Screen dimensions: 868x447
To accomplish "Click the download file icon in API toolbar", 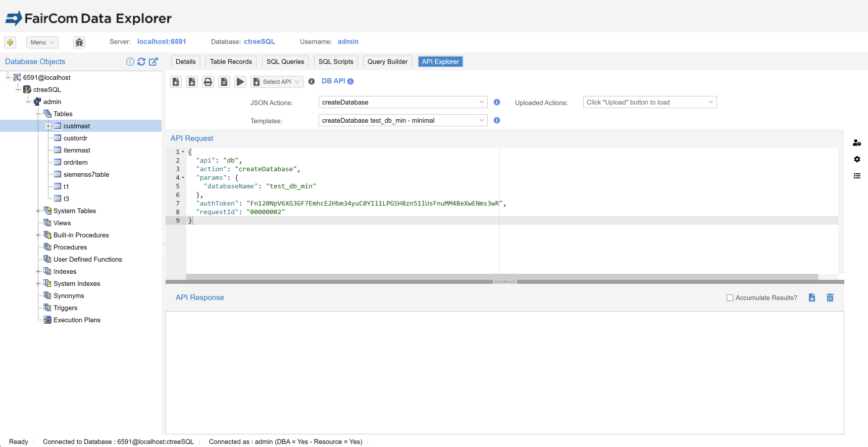I will [x=192, y=82].
